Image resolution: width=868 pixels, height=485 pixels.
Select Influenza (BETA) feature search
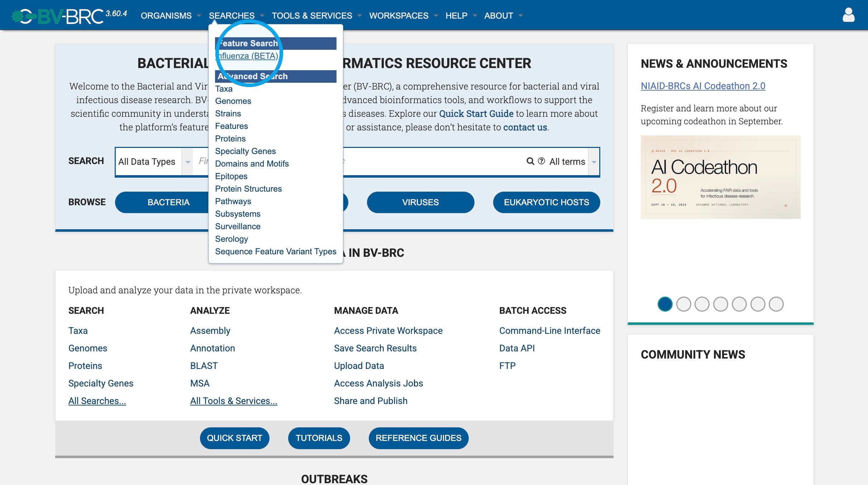coord(247,56)
